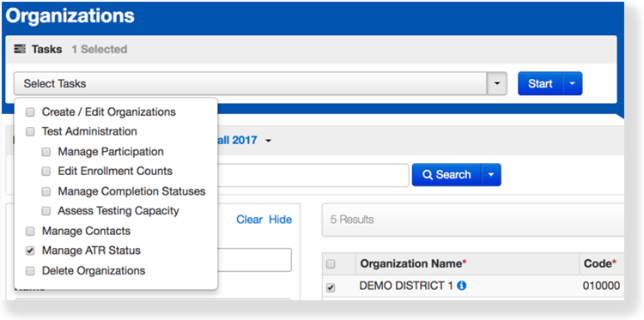Click the Clear filters link
The image size is (644, 320).
tap(249, 220)
